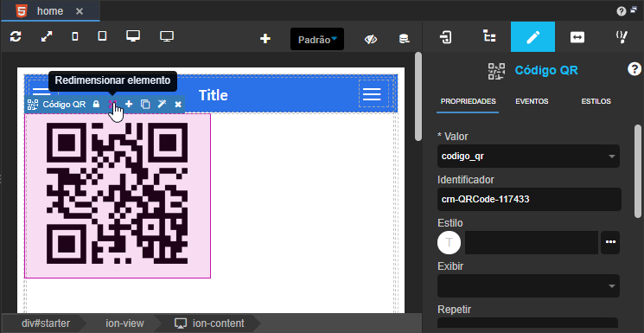The width and height of the screenshot is (644, 333).
Task: Toggle the crossed-eye visibility icon
Action: (x=371, y=39)
